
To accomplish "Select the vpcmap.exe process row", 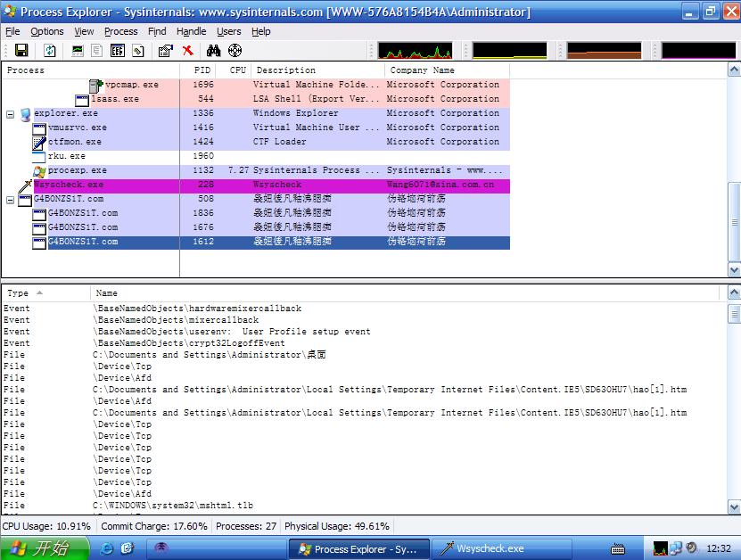I will (256, 85).
